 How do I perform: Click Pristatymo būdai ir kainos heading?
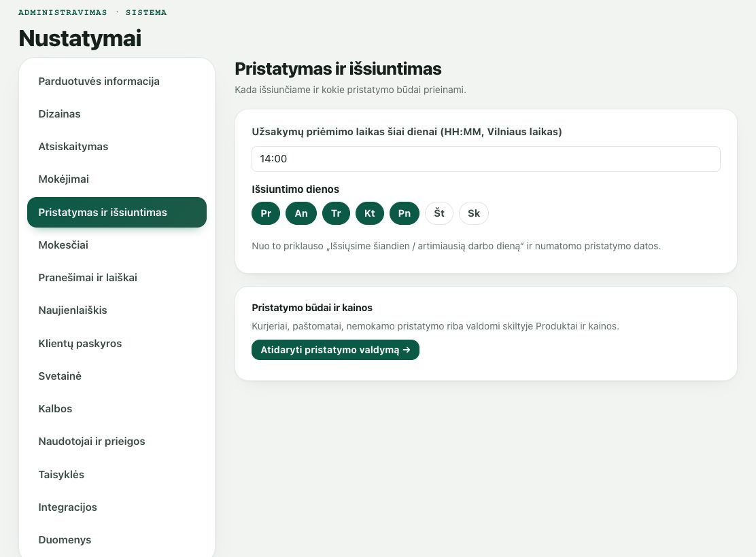312,308
